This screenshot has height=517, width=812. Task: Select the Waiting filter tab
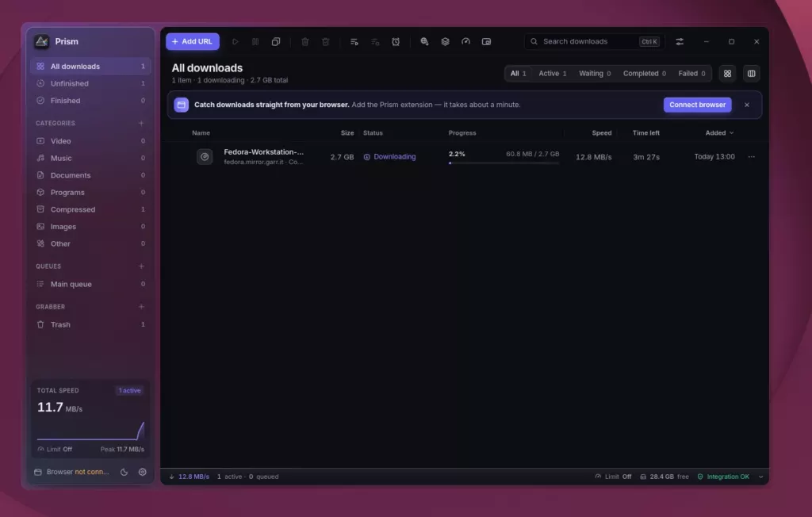(595, 74)
